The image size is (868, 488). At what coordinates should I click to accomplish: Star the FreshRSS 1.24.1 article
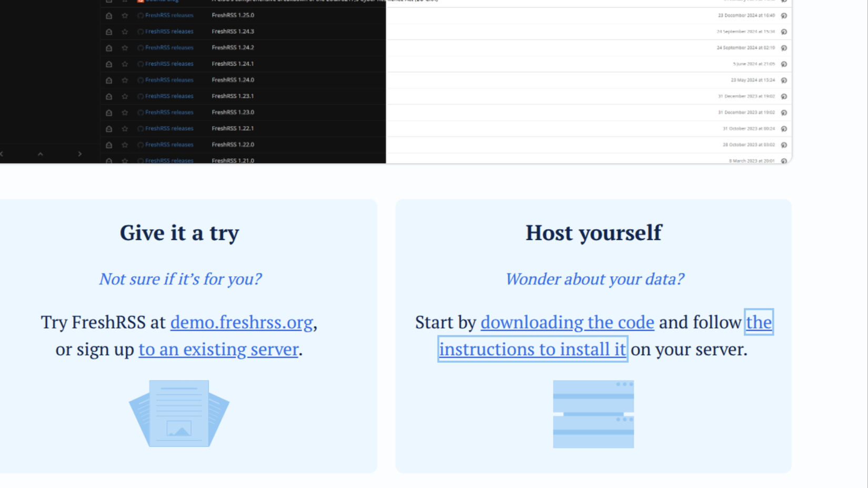pyautogui.click(x=125, y=64)
